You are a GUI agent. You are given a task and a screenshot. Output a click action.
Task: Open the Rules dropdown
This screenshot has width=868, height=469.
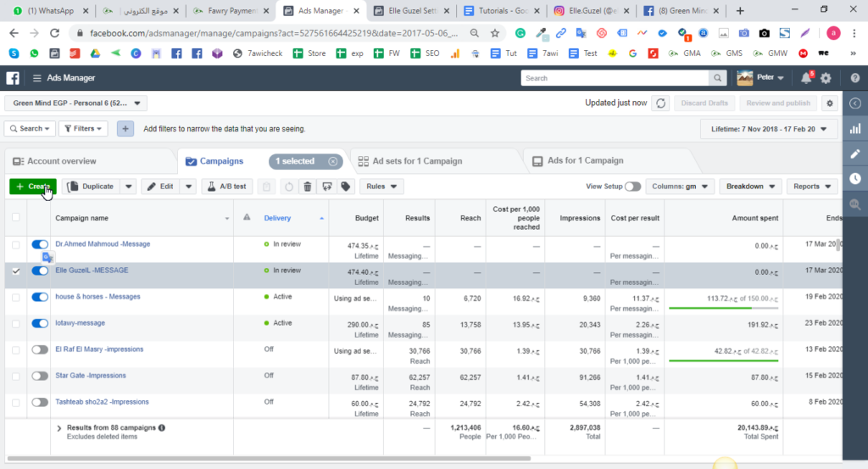coord(381,187)
